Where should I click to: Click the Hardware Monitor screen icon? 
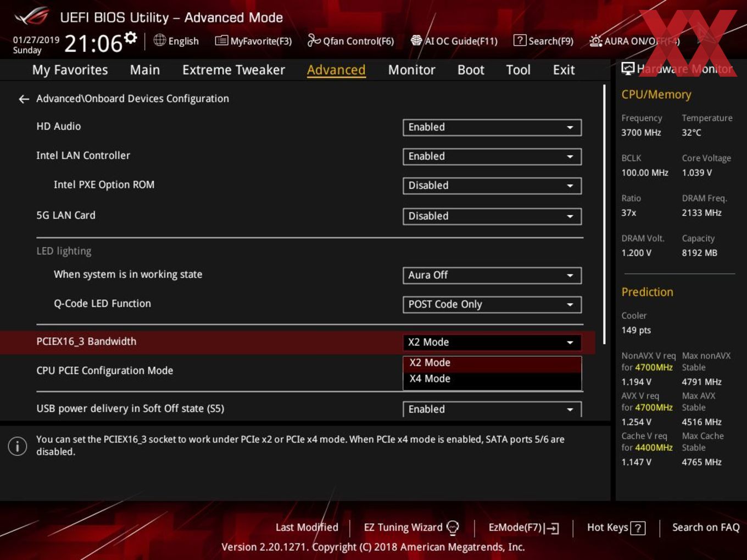click(628, 69)
